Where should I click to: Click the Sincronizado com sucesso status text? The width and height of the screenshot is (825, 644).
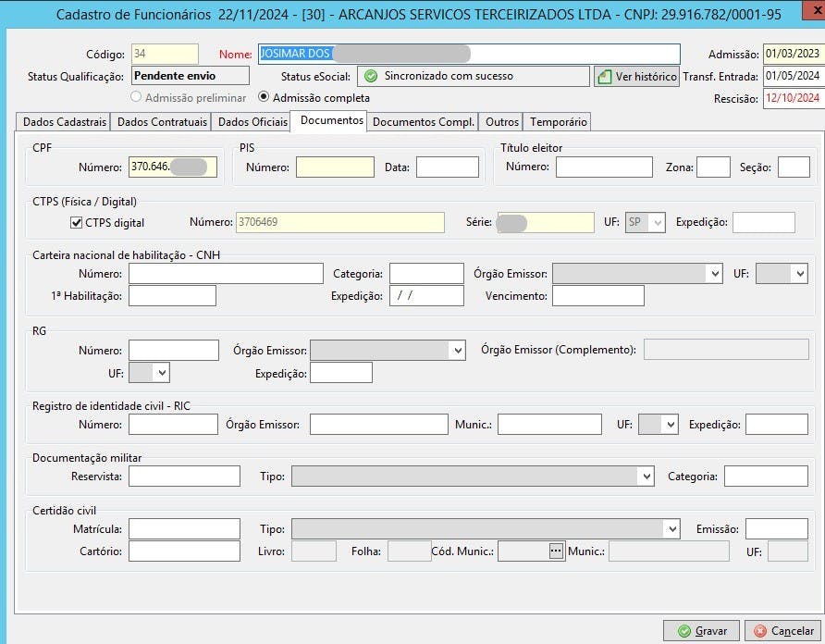449,76
